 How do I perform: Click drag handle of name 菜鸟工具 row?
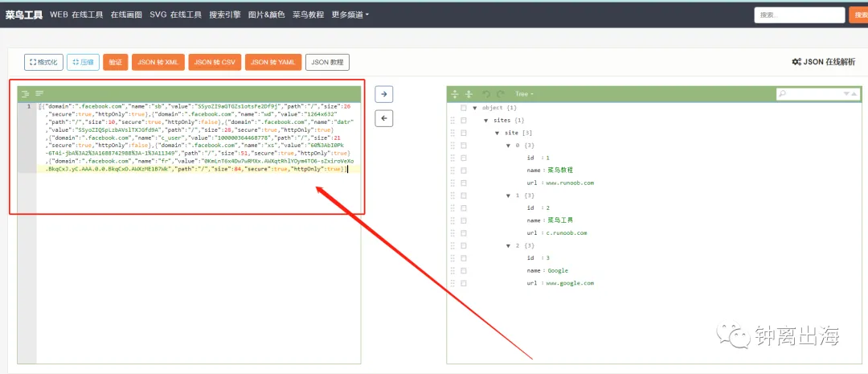(452, 220)
